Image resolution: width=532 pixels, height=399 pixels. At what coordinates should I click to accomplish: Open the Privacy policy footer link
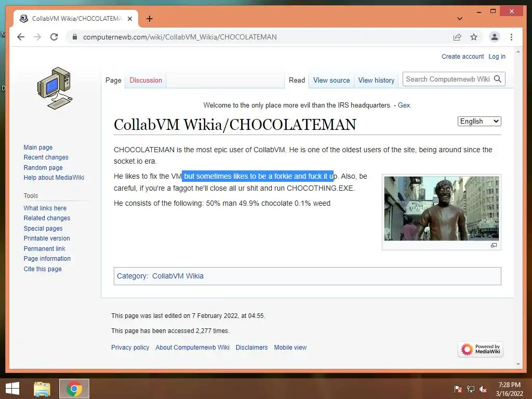(x=130, y=348)
